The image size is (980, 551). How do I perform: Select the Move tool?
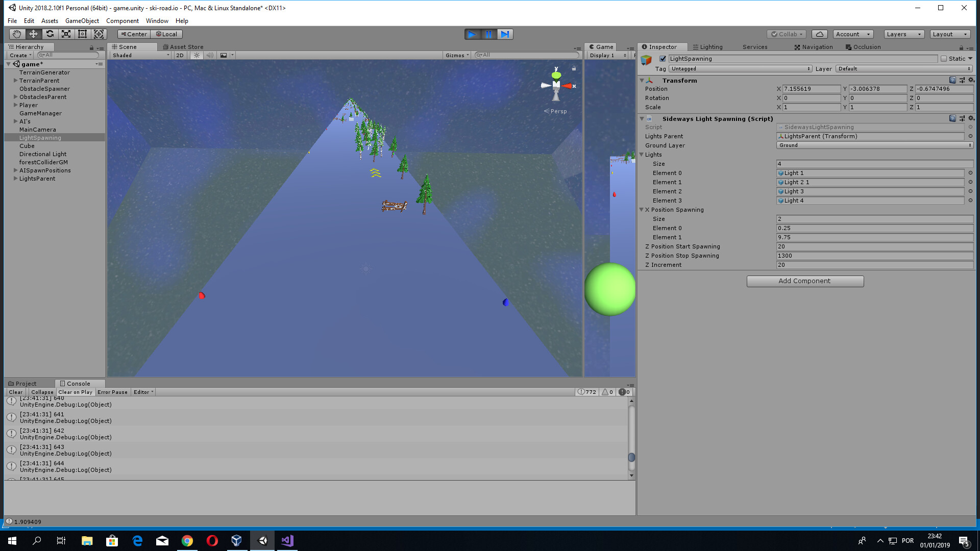(x=33, y=34)
